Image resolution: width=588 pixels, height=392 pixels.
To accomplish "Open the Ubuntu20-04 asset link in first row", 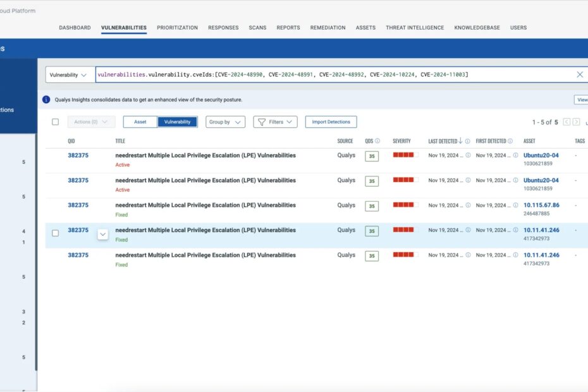I will pyautogui.click(x=541, y=156).
